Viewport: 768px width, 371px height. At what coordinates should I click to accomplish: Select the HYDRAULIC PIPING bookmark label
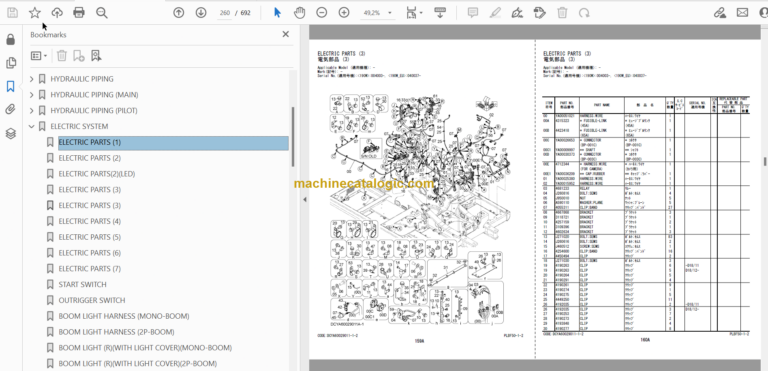82,79
